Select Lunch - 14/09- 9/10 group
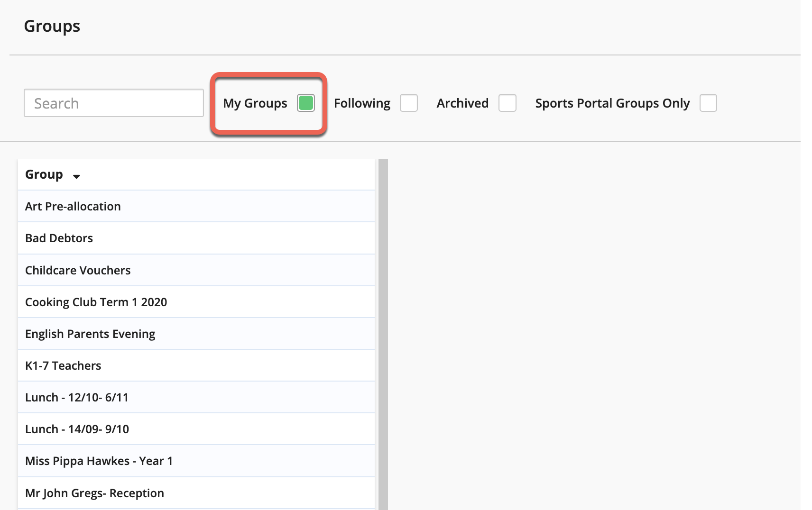The height and width of the screenshot is (510, 812). click(x=196, y=429)
